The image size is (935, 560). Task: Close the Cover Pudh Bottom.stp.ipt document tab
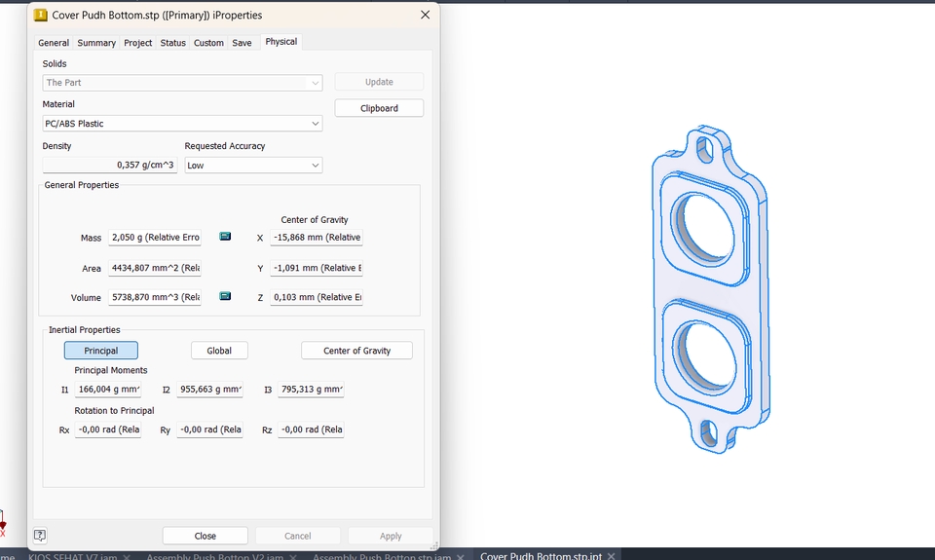(611, 556)
